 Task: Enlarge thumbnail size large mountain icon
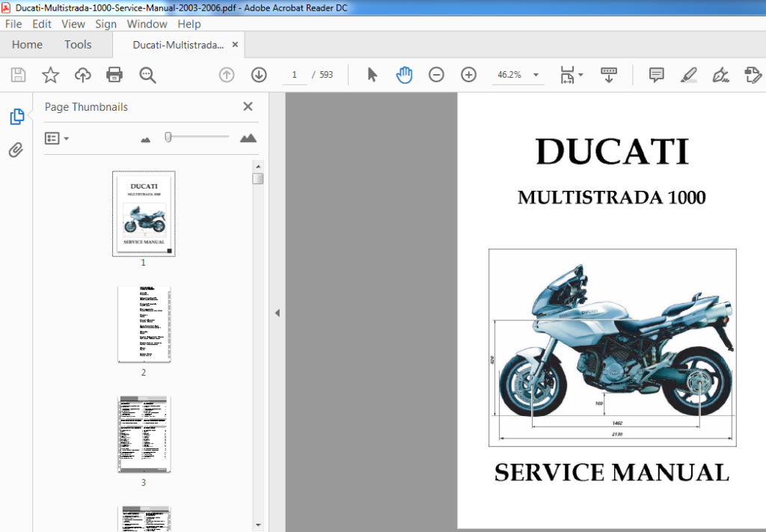point(248,138)
